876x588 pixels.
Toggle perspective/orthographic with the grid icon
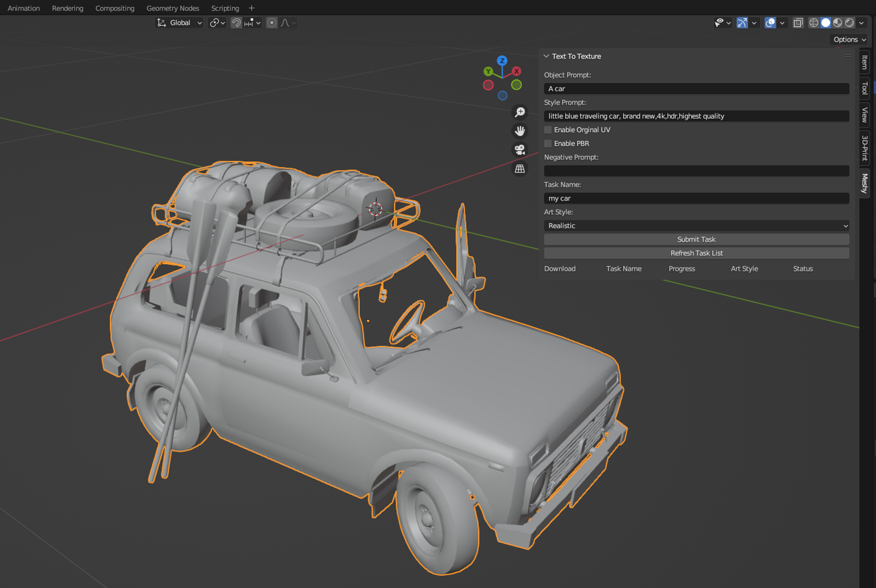519,169
